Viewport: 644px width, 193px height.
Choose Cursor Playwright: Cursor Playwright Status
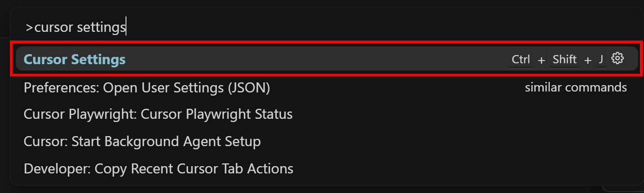pos(158,114)
